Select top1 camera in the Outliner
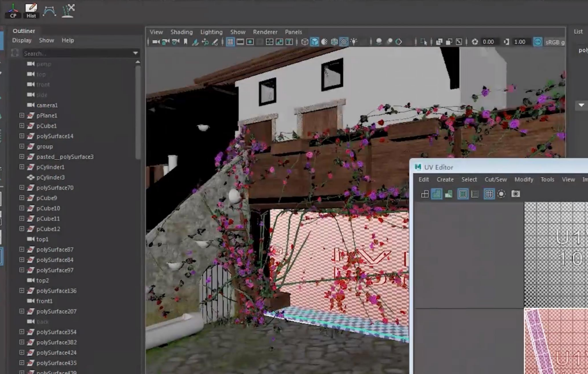 click(x=42, y=239)
